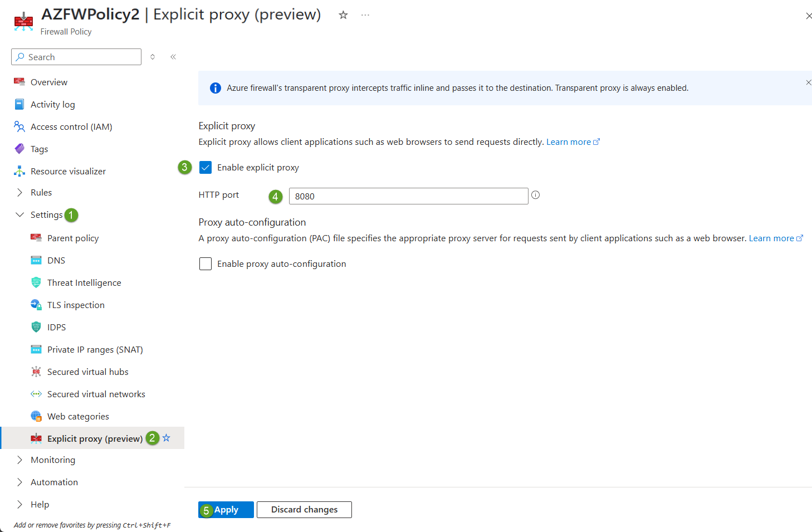Favorite the page using title star icon
This screenshot has width=812, height=532.
tap(343, 15)
